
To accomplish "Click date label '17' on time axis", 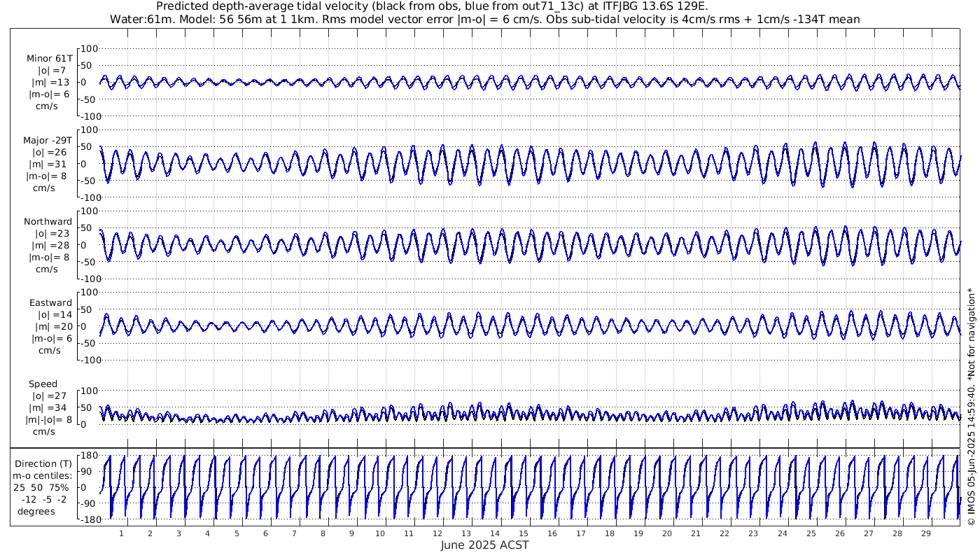I will (581, 533).
